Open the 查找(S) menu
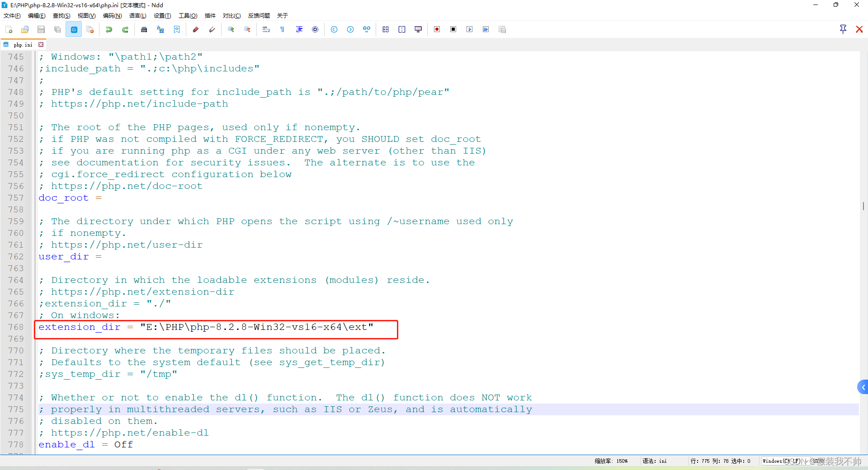 pos(61,16)
